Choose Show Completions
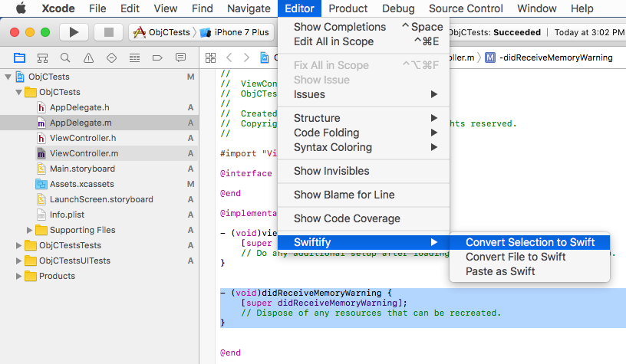Viewport: 626px width, 364px height. click(x=364, y=27)
